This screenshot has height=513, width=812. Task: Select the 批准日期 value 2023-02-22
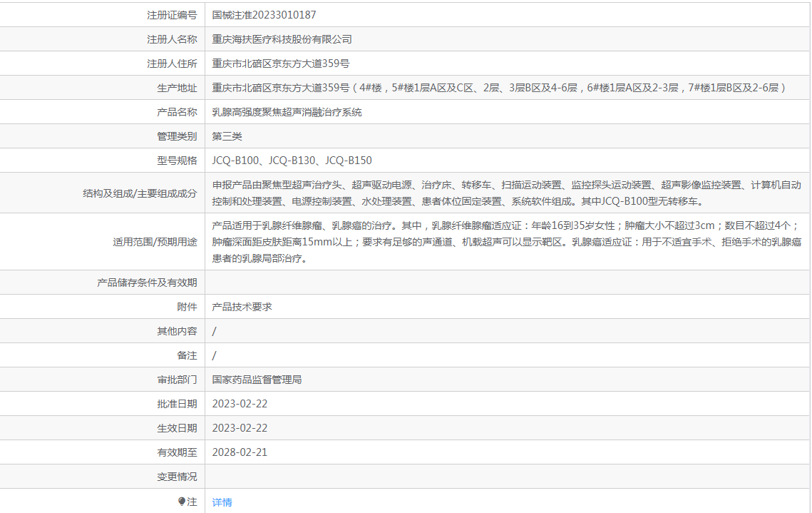pyautogui.click(x=240, y=404)
